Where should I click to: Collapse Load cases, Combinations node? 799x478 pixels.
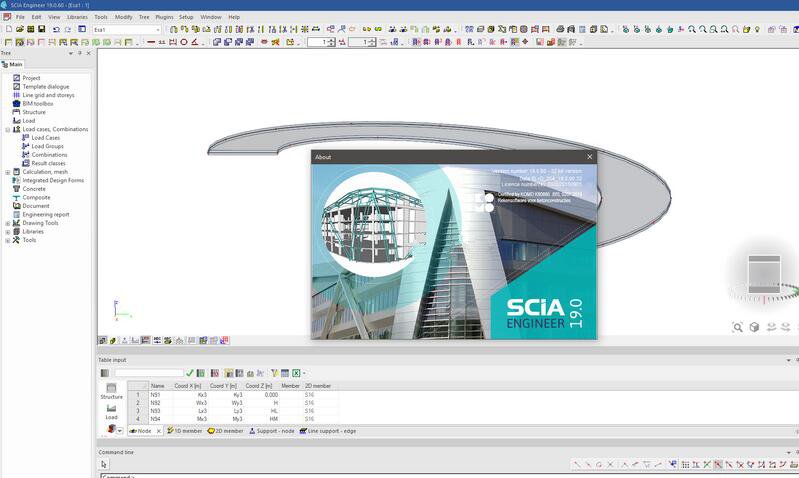tap(8, 129)
